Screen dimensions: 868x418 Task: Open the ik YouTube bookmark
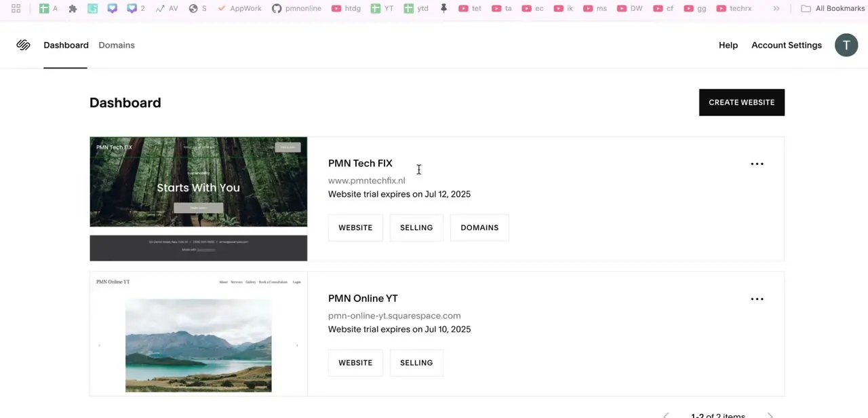[564, 8]
